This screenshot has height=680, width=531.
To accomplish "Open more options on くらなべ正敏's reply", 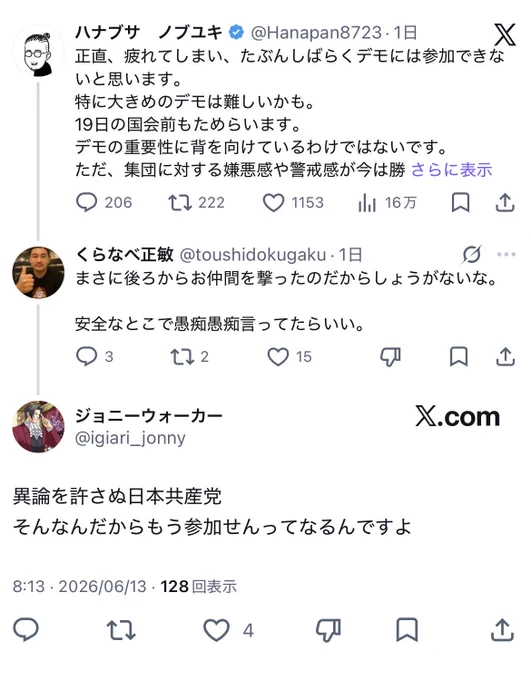I will click(x=506, y=255).
